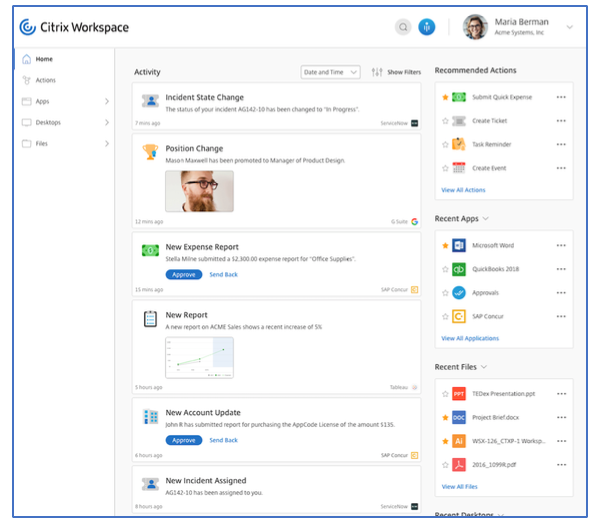The width and height of the screenshot is (599, 529).
Task: Click the search magnifier icon in header
Action: [x=403, y=27]
